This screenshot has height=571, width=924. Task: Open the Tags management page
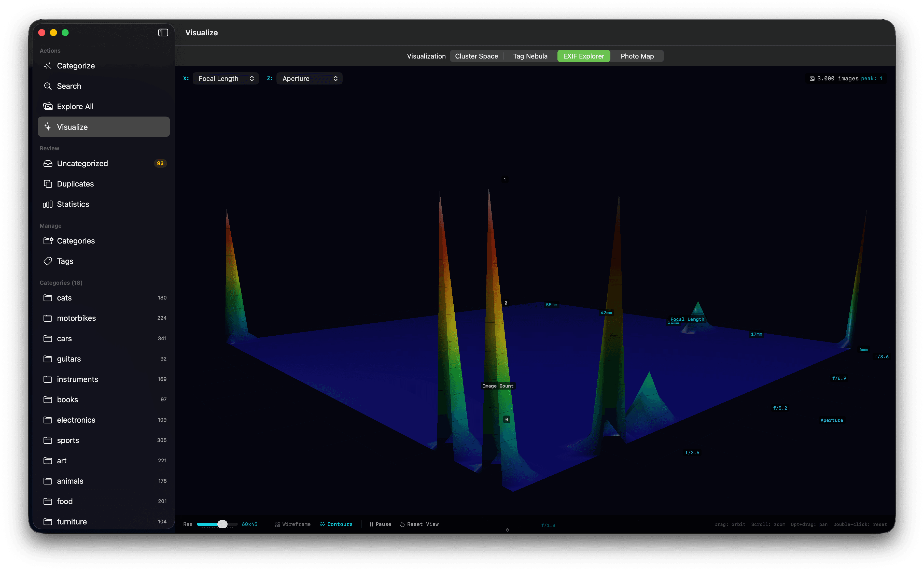point(104,261)
